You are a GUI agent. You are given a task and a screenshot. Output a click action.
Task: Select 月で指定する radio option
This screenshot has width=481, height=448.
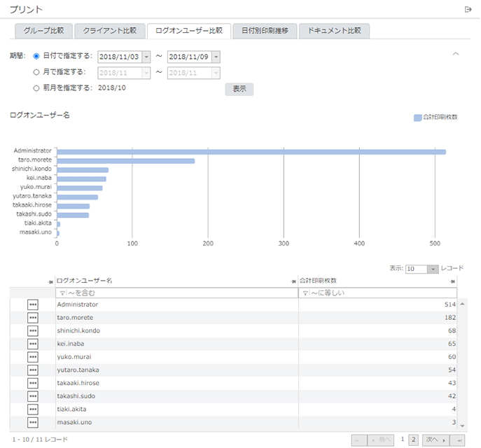tap(36, 72)
